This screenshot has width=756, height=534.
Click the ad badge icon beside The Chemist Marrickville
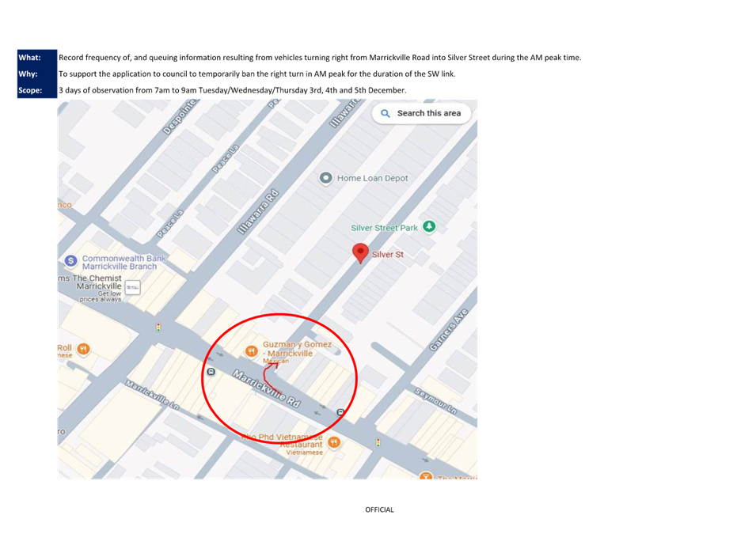132,287
